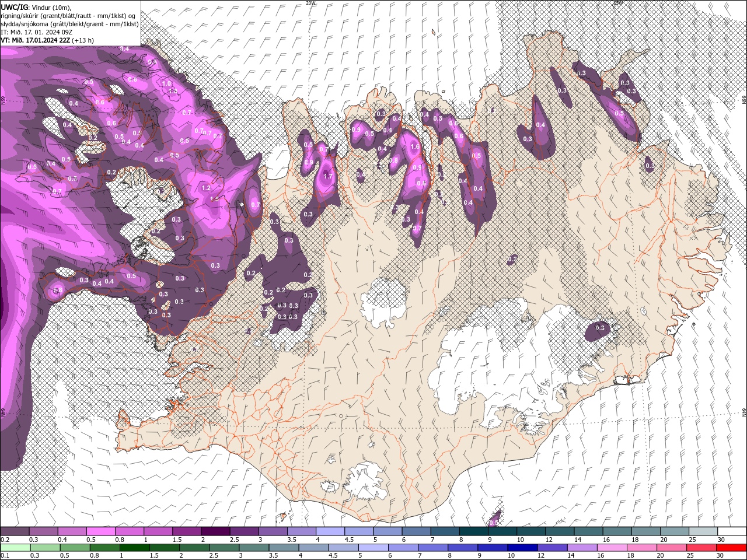Click the dark plum 0.2 snow legend swatch

click(15, 531)
